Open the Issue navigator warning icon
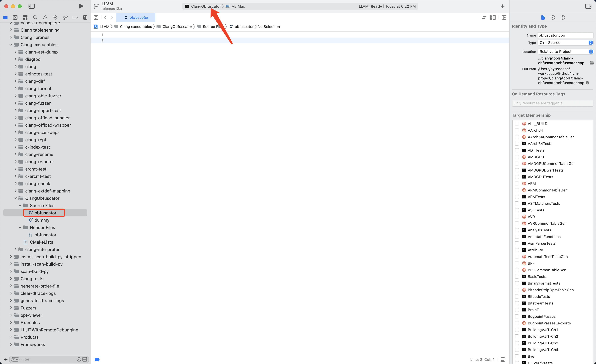596x364 pixels. coord(45,17)
